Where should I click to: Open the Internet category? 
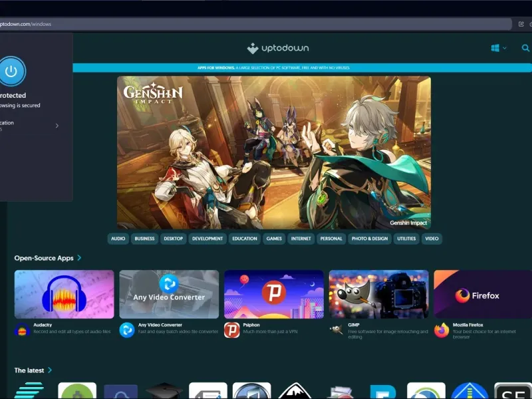(301, 239)
